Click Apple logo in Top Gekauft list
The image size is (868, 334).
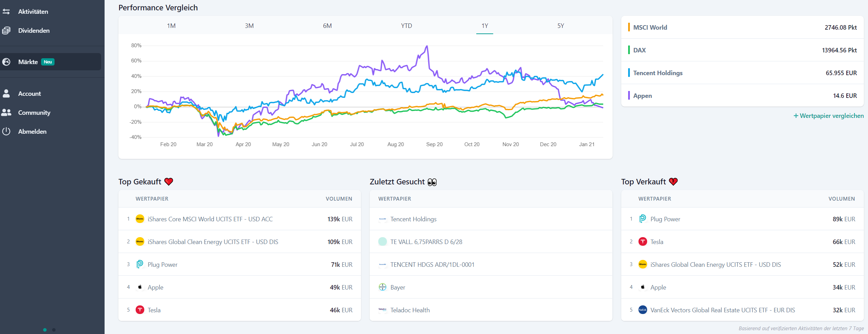click(x=140, y=287)
